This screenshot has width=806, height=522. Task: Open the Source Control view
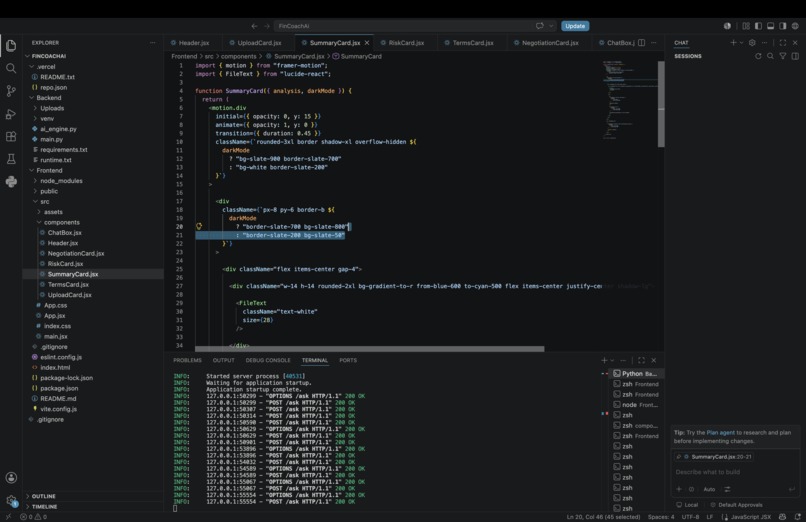[x=11, y=91]
